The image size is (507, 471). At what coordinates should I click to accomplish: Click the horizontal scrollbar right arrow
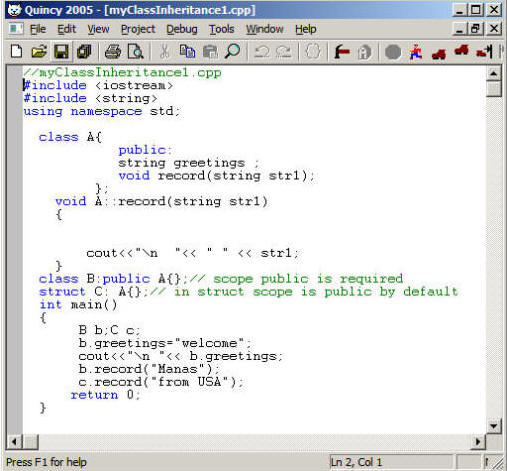[478, 442]
